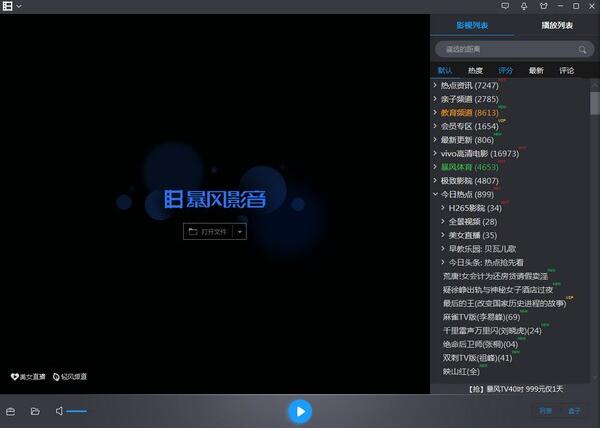602x431 pixels.
Task: Select the 今日热点 (899) row text
Action: pyautogui.click(x=467, y=194)
